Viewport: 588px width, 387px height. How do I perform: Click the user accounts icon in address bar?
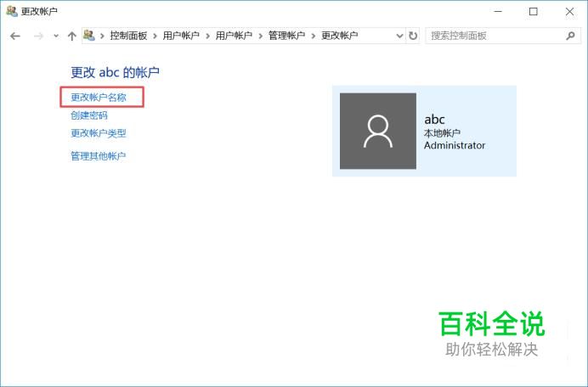89,36
